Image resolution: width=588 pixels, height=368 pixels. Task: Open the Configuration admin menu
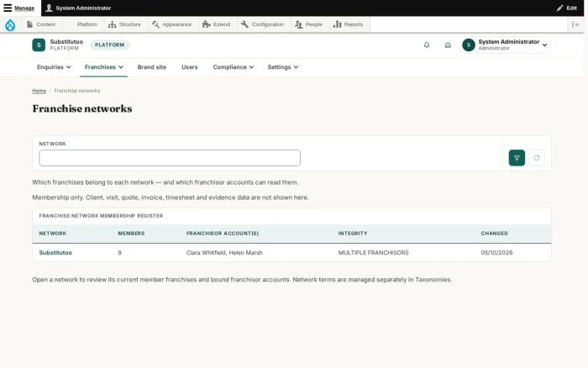point(262,24)
